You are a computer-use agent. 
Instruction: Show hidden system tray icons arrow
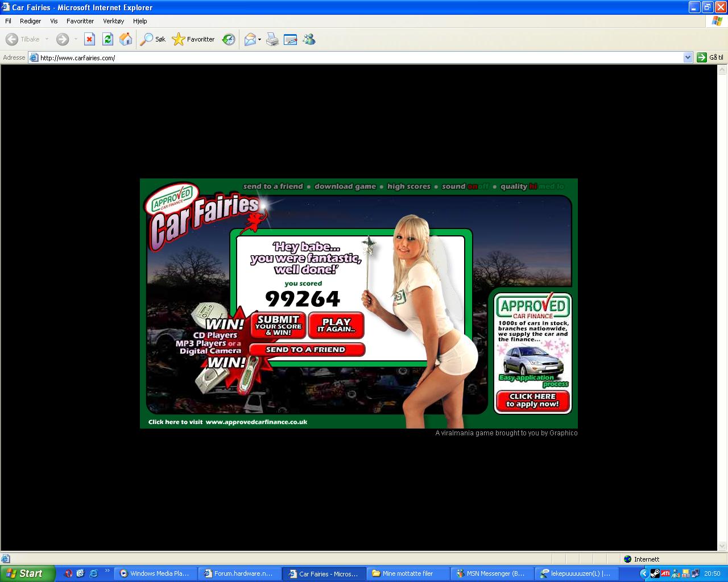[x=644, y=573]
